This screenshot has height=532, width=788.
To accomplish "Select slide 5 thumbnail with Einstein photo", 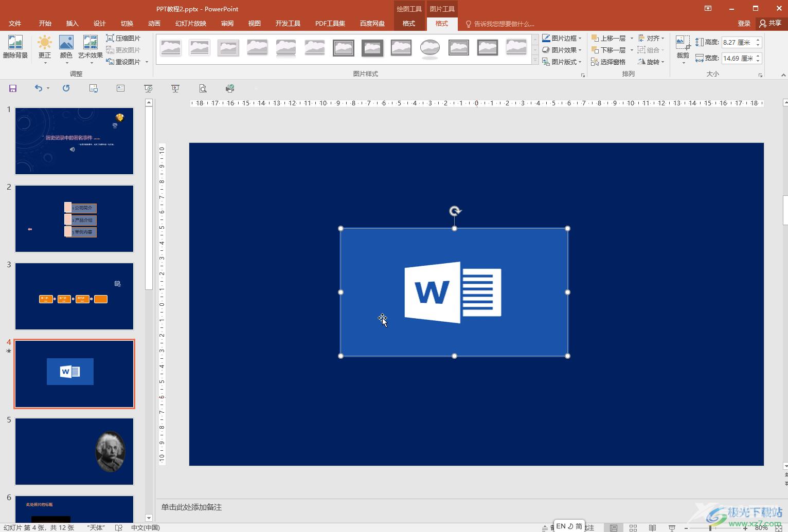I will (x=74, y=451).
